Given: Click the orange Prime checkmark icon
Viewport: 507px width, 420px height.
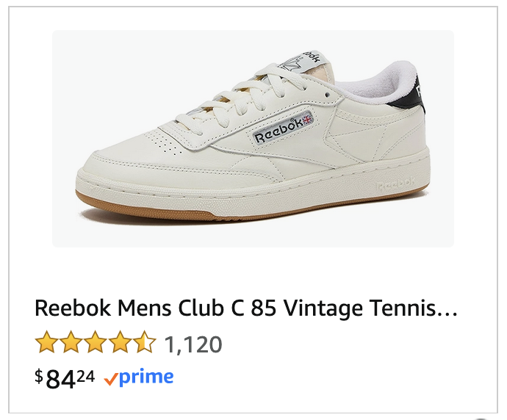Looking at the screenshot, I should [111, 379].
